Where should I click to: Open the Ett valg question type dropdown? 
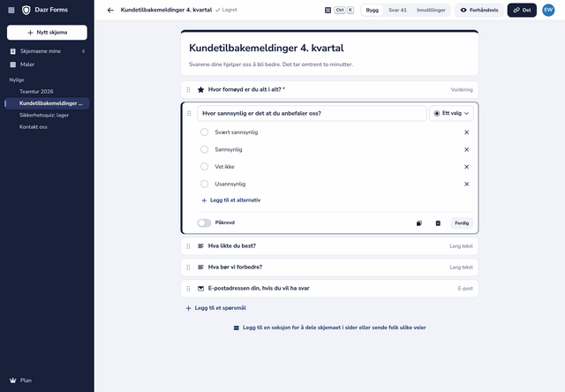pyautogui.click(x=451, y=114)
